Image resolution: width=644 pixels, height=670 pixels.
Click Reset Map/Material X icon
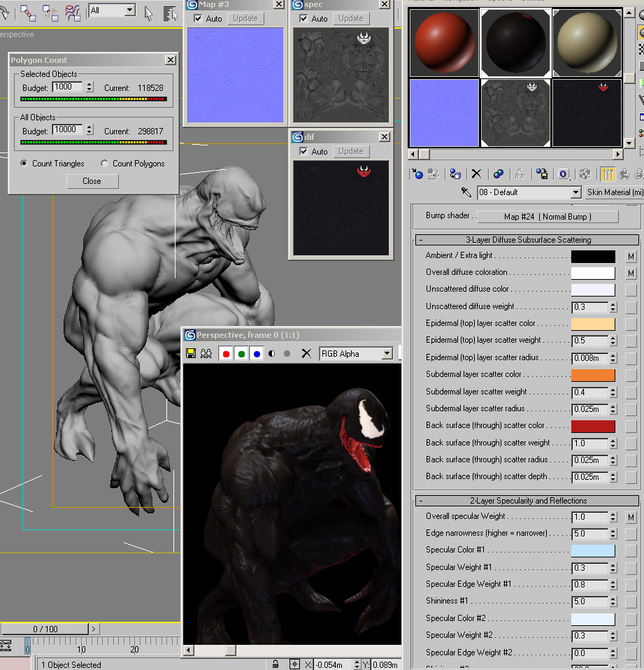(476, 173)
